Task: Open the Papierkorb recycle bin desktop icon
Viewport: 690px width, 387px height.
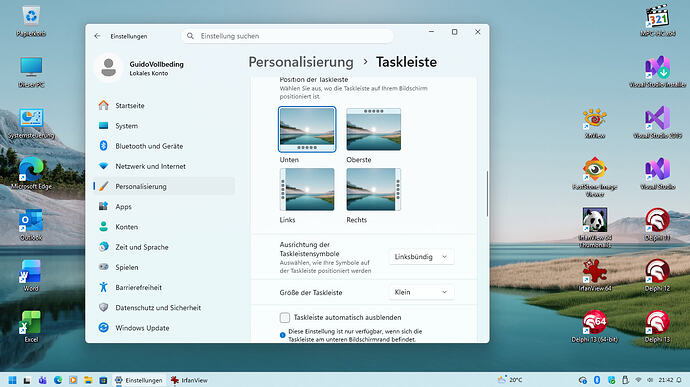Action: [31, 21]
